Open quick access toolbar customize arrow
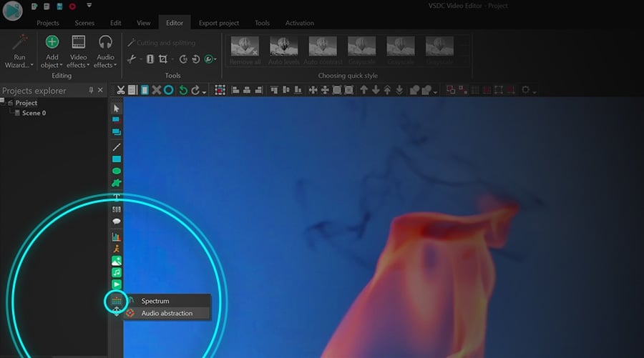This screenshot has height=358, width=644. [x=89, y=6]
